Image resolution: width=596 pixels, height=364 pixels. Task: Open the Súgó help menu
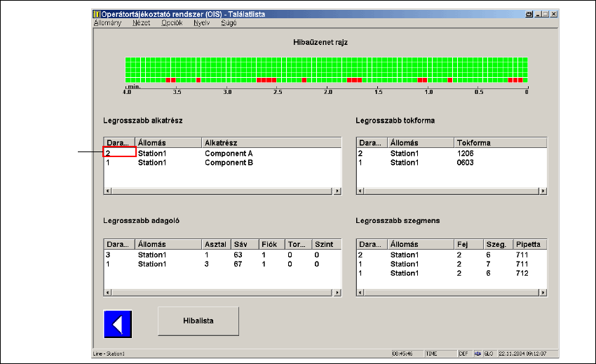pyautogui.click(x=229, y=22)
